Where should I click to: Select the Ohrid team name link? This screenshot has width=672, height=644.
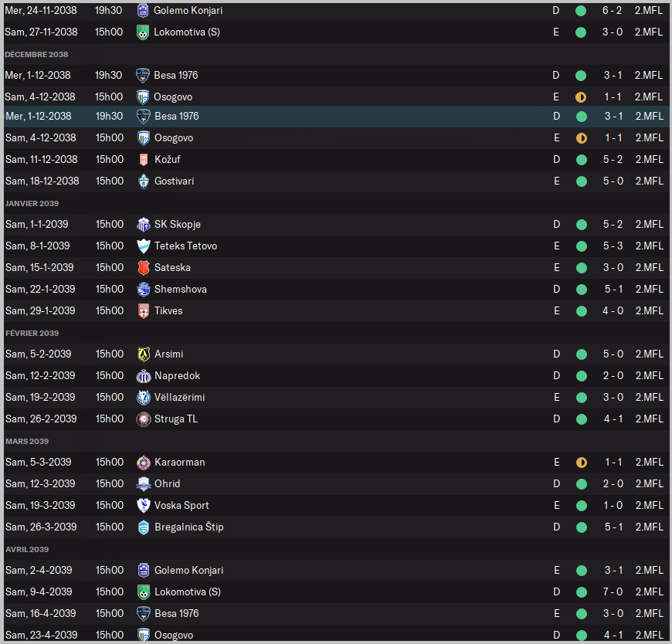(x=167, y=484)
